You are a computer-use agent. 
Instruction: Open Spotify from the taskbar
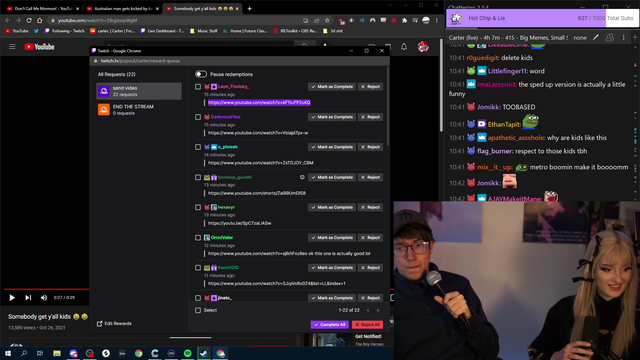pos(187,353)
